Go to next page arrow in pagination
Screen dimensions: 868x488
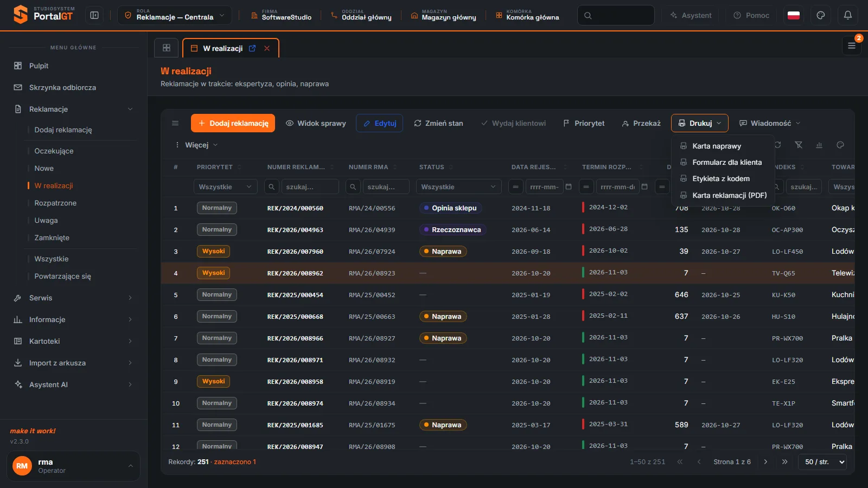765,462
